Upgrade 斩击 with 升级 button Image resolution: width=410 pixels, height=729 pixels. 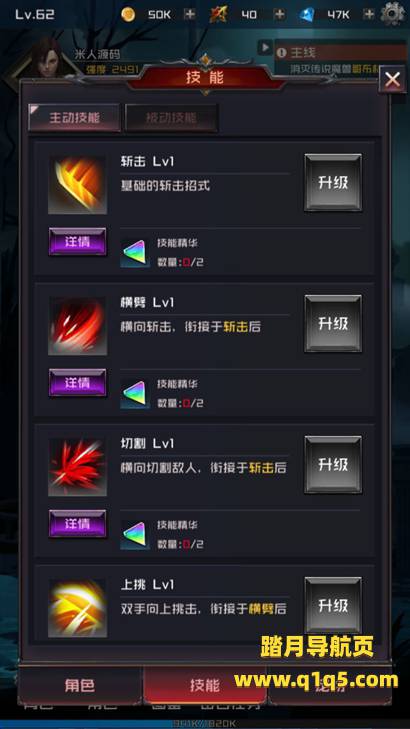tap(333, 183)
